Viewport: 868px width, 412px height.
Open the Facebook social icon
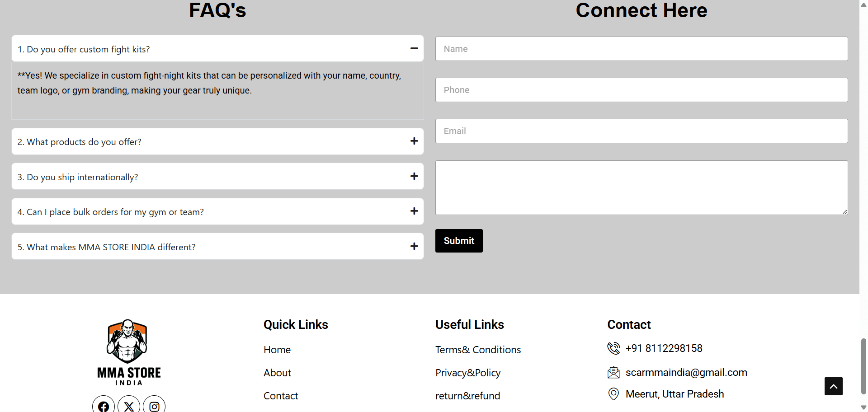click(104, 405)
